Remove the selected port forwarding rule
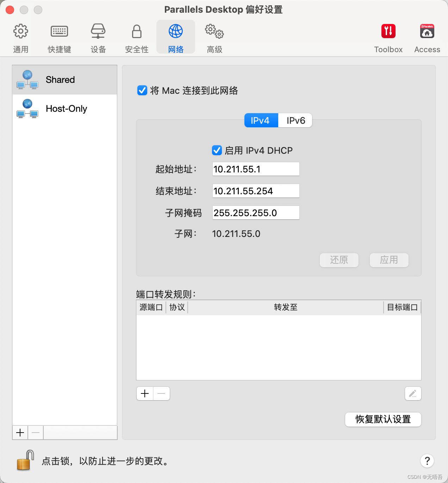Screen dimensions: 448x483 coord(162,393)
